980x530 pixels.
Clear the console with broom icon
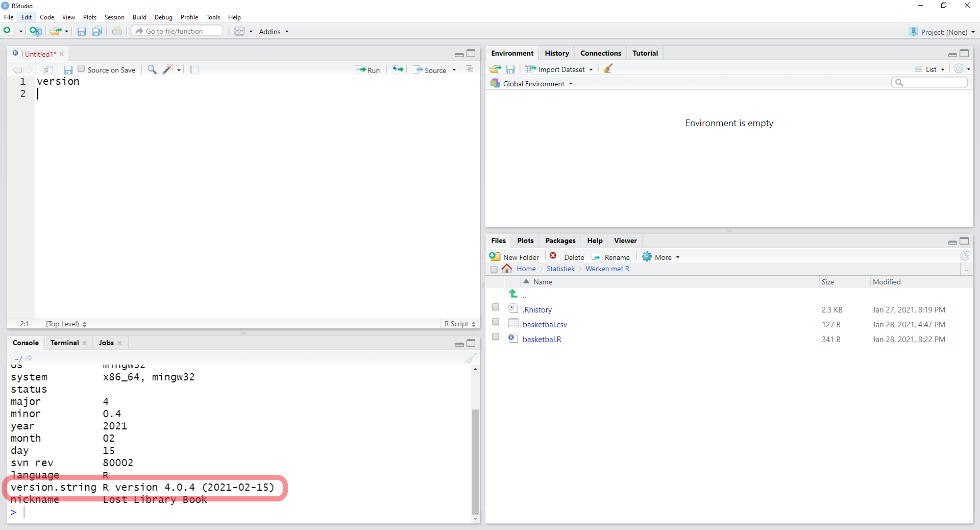(x=470, y=358)
